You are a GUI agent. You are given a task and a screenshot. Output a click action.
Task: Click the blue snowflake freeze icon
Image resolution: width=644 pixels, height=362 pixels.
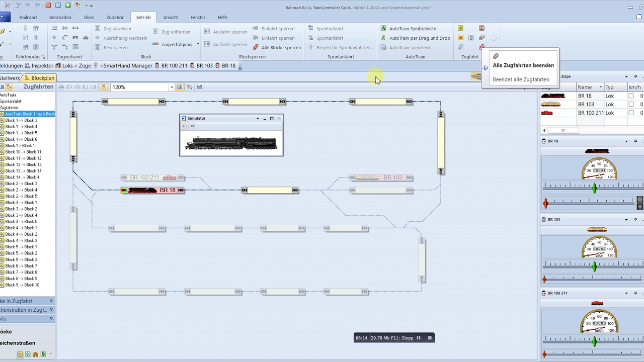pos(58,5)
